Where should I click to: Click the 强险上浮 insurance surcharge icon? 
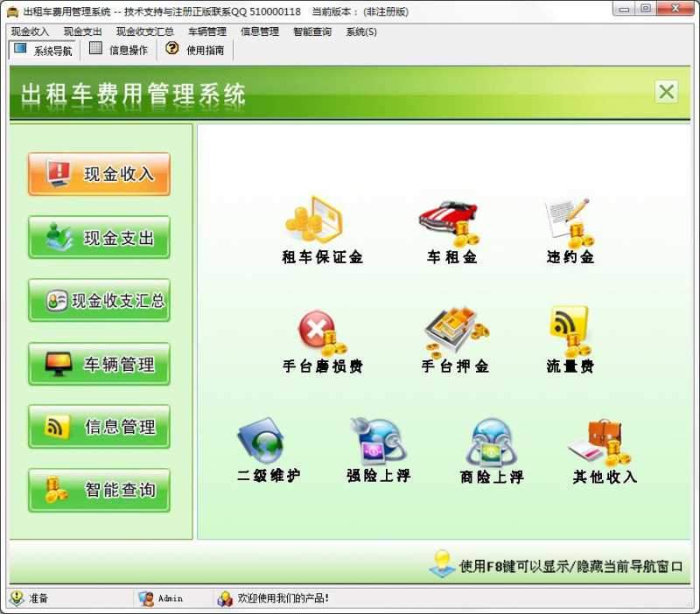pyautogui.click(x=378, y=446)
